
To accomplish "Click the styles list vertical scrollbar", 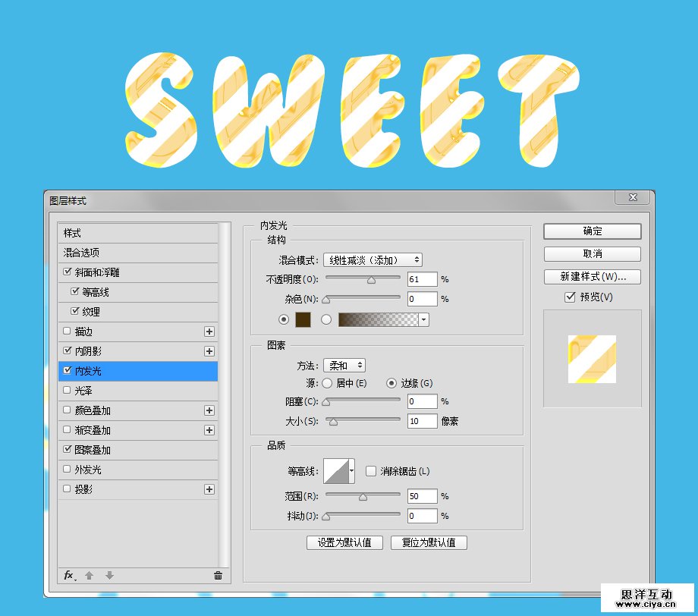I will pyautogui.click(x=225, y=394).
